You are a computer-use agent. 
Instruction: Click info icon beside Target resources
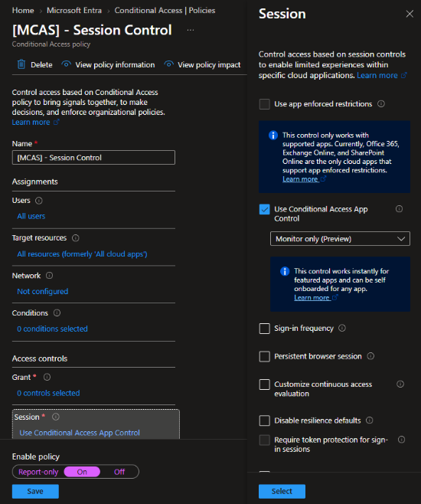pyautogui.click(x=76, y=238)
